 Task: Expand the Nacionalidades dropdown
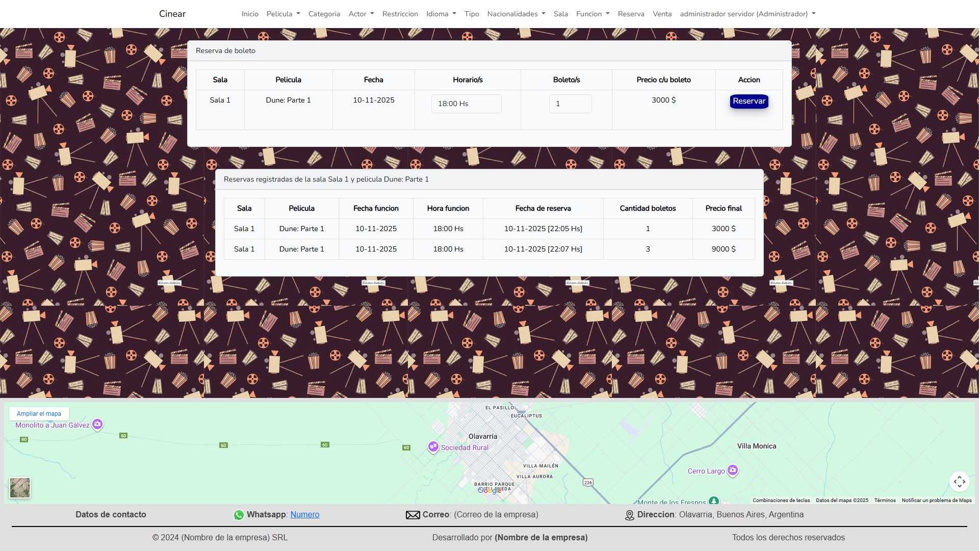[x=516, y=14]
